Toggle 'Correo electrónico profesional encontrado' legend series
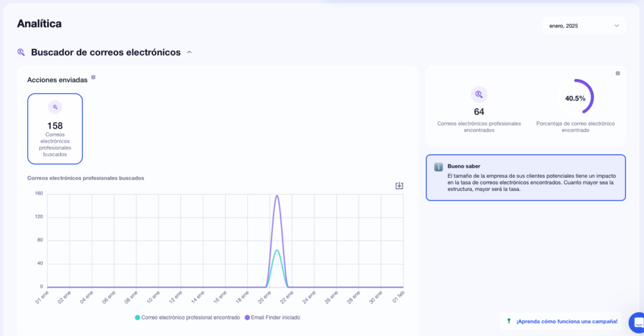 187,318
